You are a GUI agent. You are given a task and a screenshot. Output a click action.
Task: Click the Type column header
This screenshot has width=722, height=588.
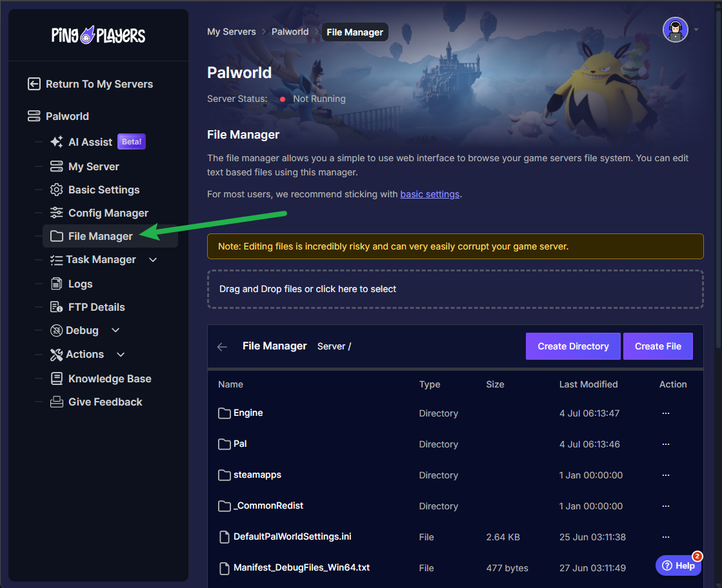pyautogui.click(x=429, y=384)
